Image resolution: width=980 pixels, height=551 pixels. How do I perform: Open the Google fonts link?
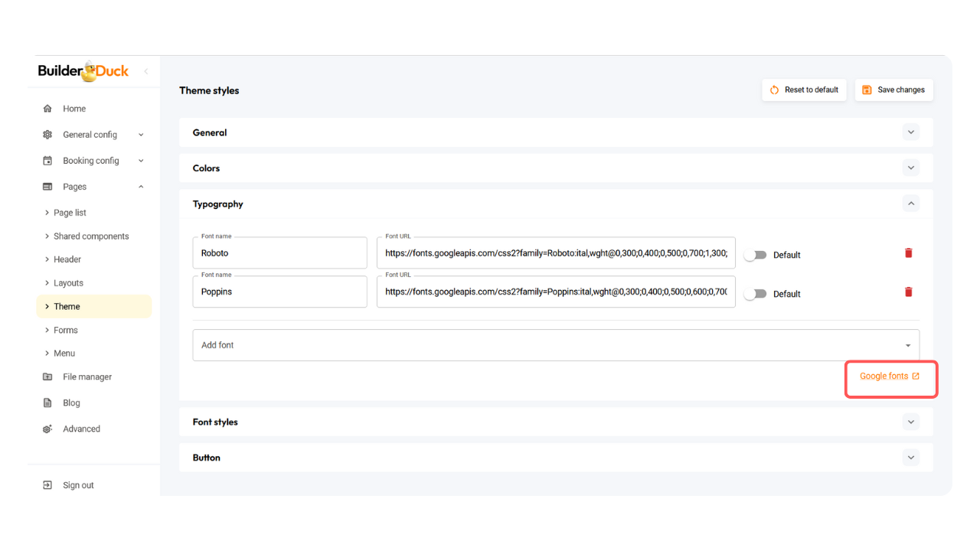[889, 377]
